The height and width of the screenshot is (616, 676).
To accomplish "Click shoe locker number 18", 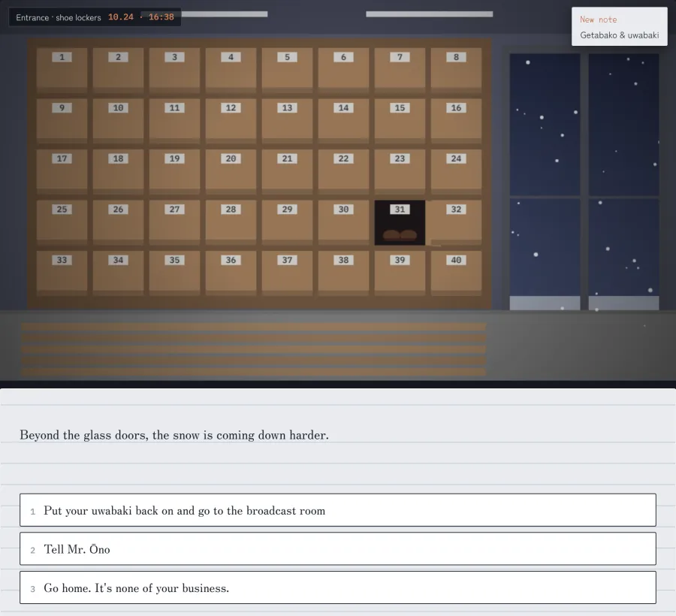I will [118, 172].
